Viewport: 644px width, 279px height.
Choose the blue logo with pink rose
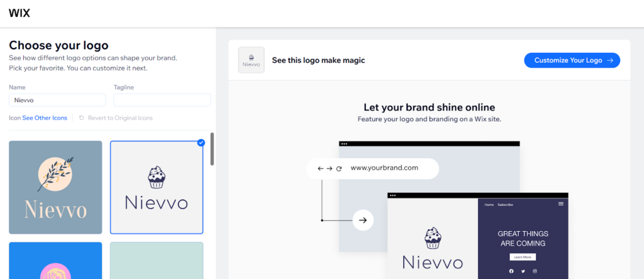(x=55, y=260)
